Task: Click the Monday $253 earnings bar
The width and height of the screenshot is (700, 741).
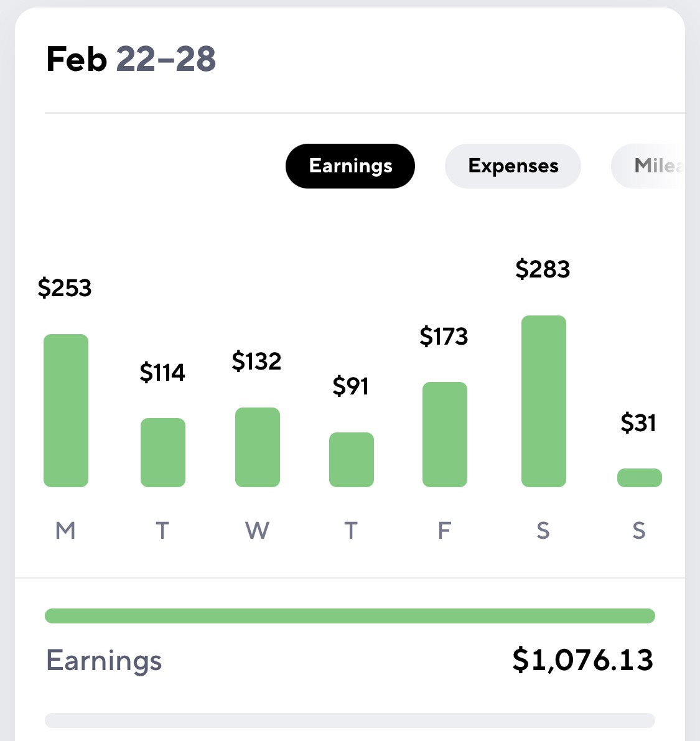Action: coord(66,410)
